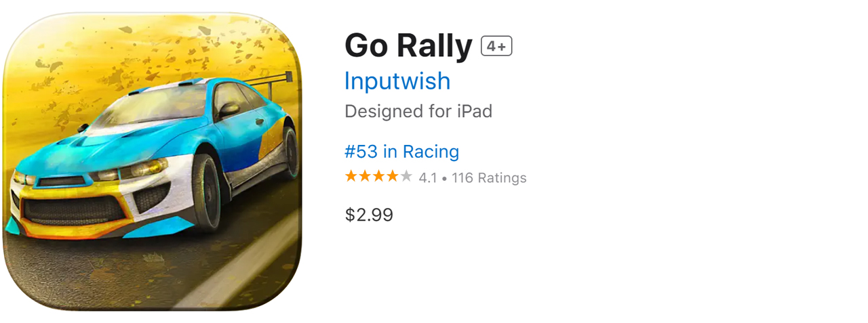Select the Go Rally app title
The width and height of the screenshot is (868, 323).
pyautogui.click(x=408, y=46)
